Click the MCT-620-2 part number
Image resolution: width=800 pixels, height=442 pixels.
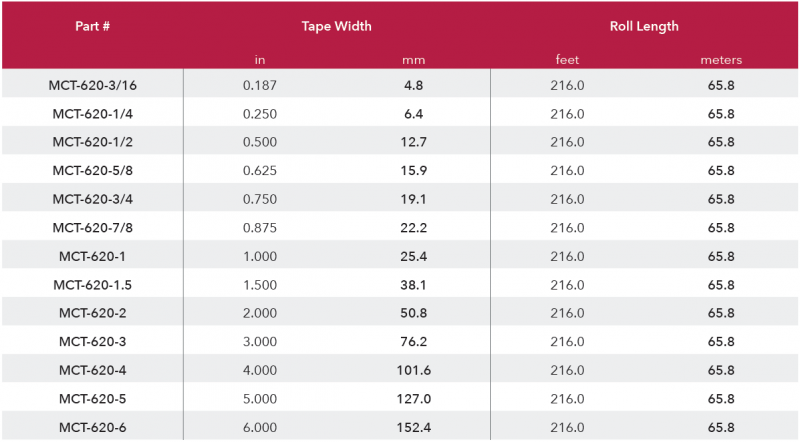coord(92,313)
